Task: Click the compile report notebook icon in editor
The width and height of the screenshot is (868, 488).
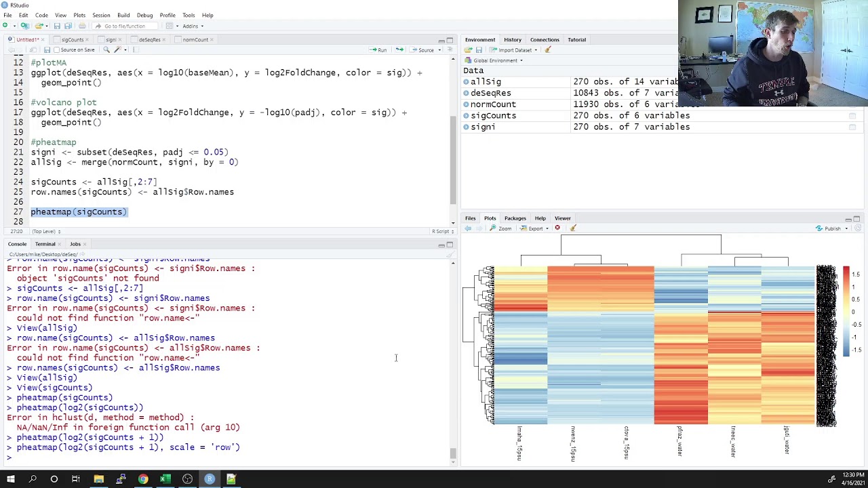Action: click(x=136, y=49)
